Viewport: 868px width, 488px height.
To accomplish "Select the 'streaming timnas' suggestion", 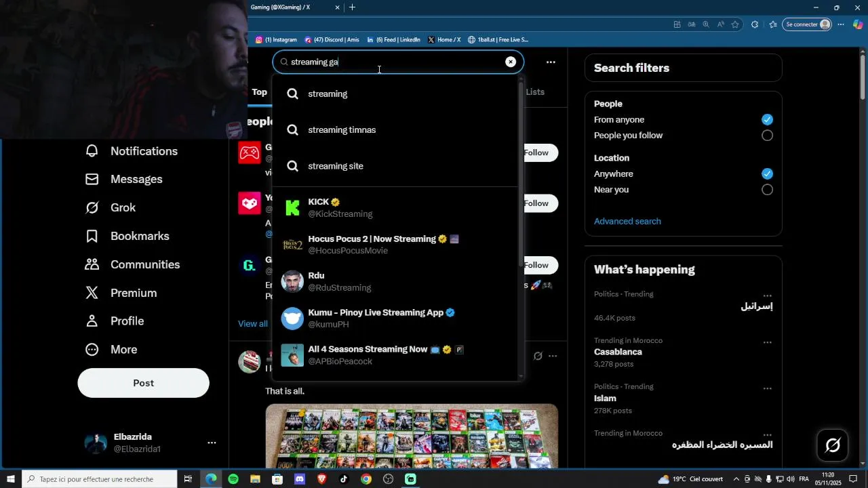I will [395, 129].
